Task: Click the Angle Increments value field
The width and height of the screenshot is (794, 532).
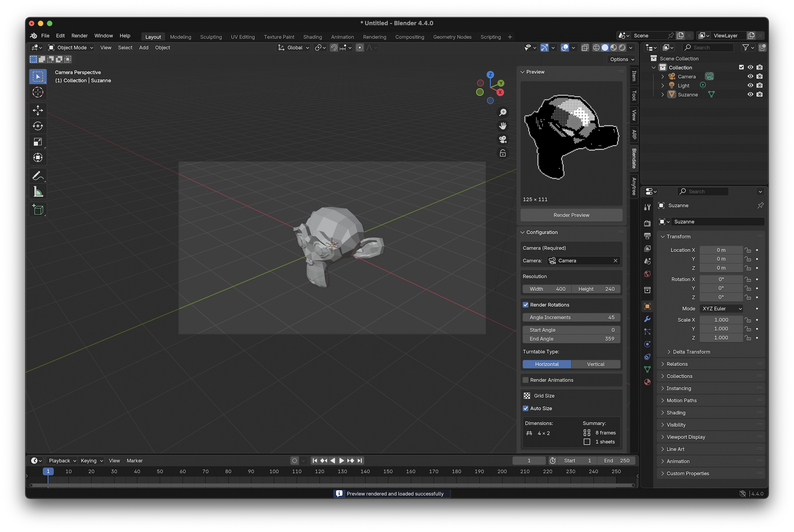Action: click(x=571, y=317)
